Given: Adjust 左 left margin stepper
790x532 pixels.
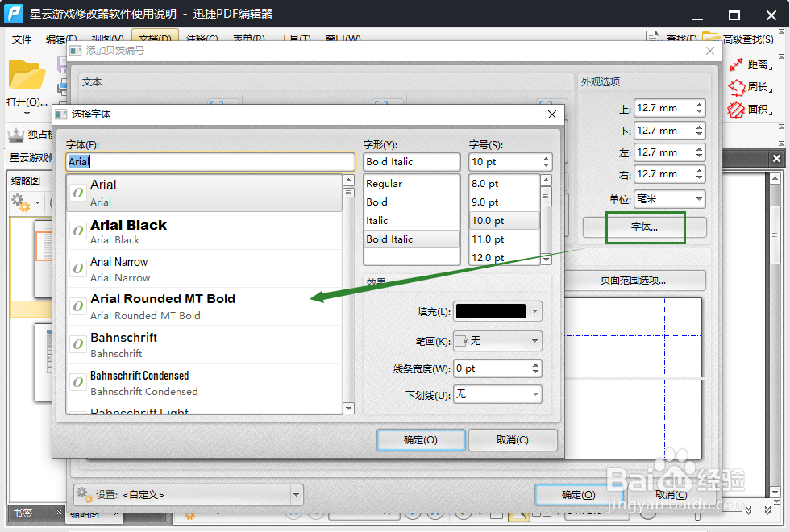Looking at the screenshot, I should [x=699, y=152].
